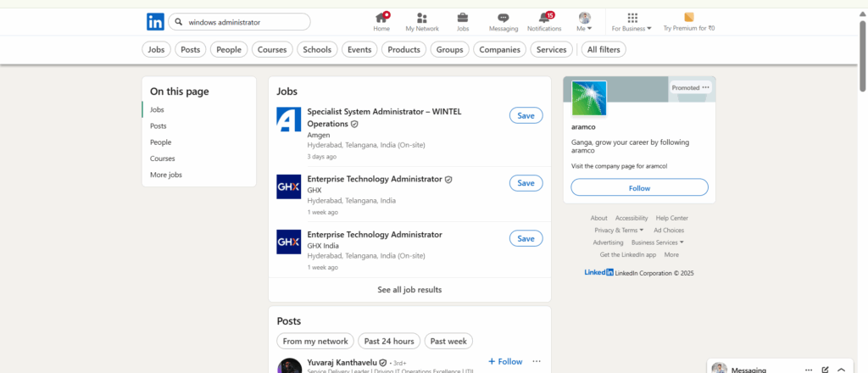Filter results by Companies
This screenshot has width=868, height=373.
click(x=500, y=50)
